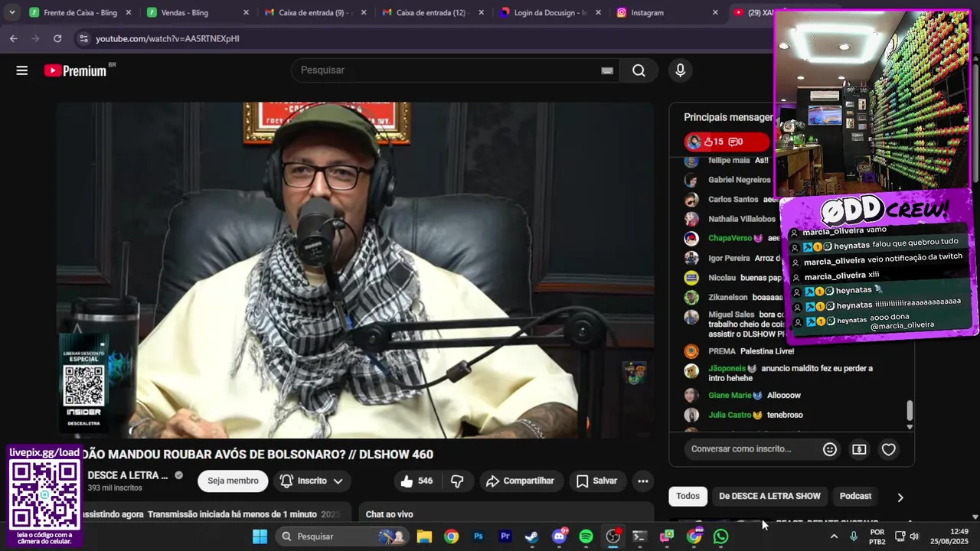Dislike the video with thumbs-down button
The width and height of the screenshot is (980, 551).
point(457,481)
